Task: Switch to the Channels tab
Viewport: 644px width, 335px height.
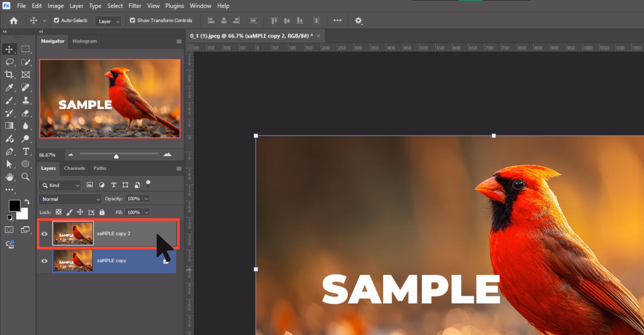Action: coord(75,168)
